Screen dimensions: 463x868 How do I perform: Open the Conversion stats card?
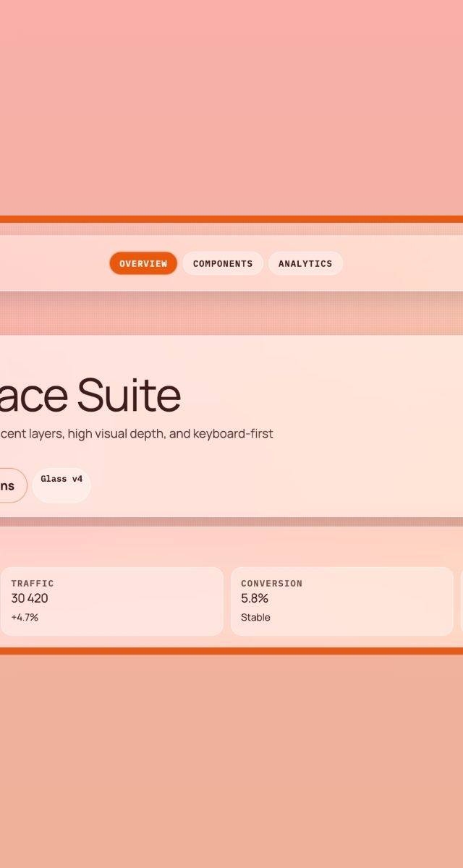[x=342, y=601]
